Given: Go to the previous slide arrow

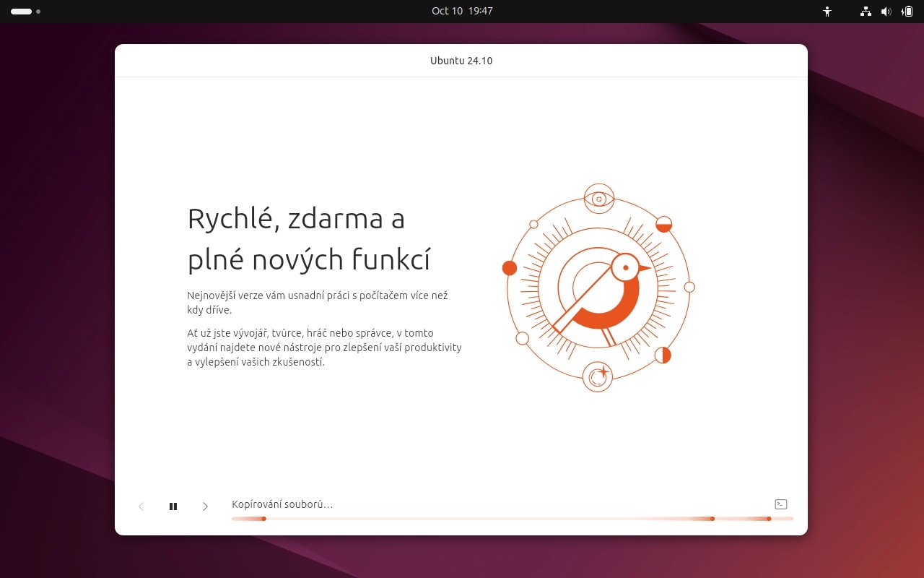Looking at the screenshot, I should click(141, 506).
